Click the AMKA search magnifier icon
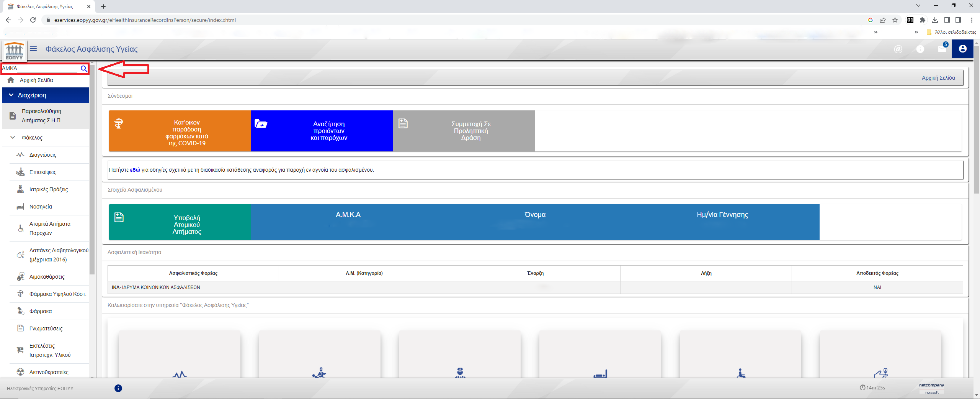The width and height of the screenshot is (980, 399). (83, 69)
